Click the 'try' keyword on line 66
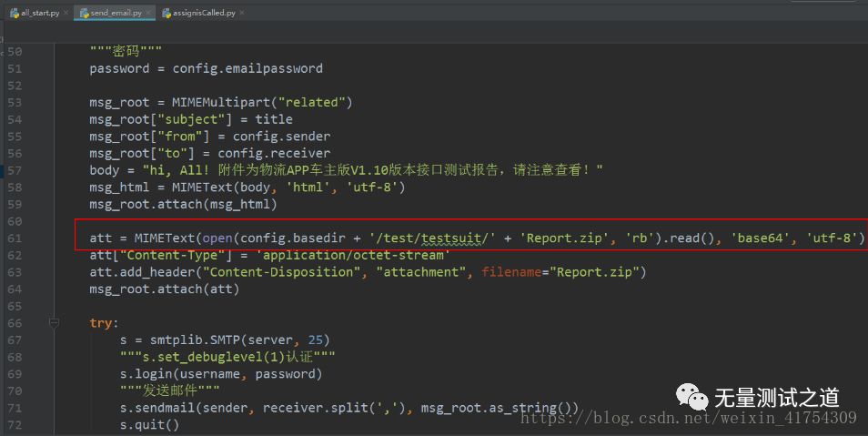The height and width of the screenshot is (436, 868). pos(101,323)
